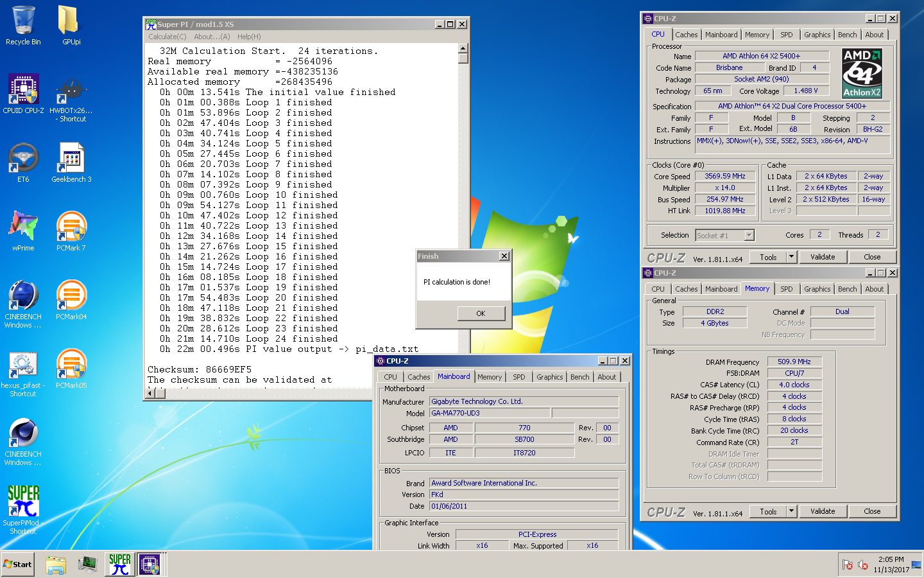Click GA-MA770-UD3 model field
924x578 pixels.
coord(490,413)
